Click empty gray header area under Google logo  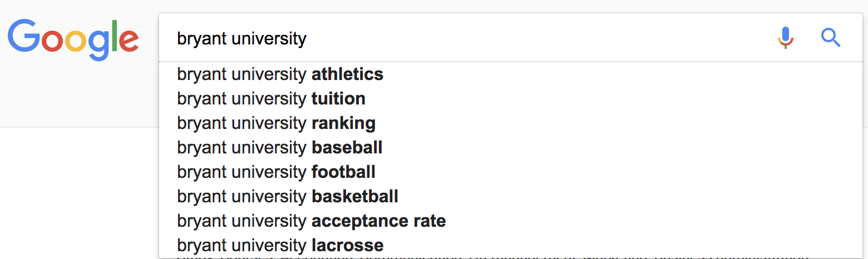[x=78, y=94]
